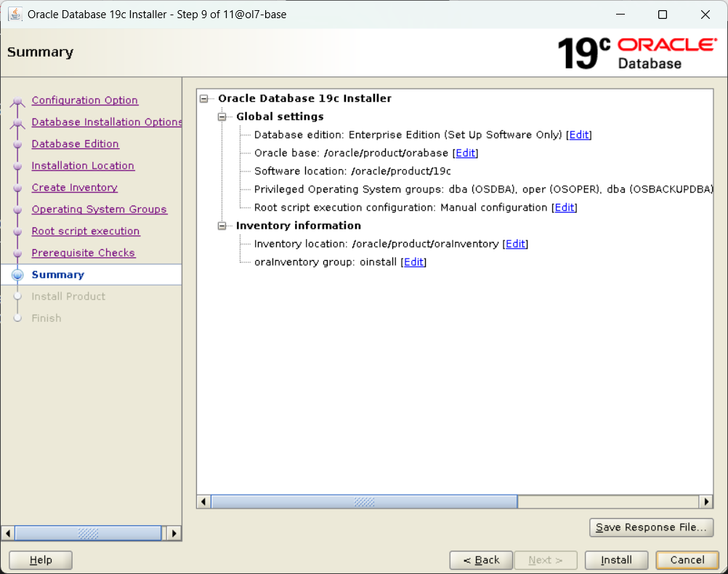Minimize the installer window

tap(620, 15)
